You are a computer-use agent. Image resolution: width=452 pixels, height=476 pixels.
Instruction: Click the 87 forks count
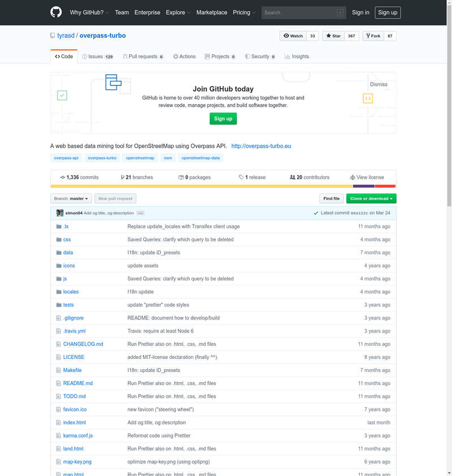(390, 36)
